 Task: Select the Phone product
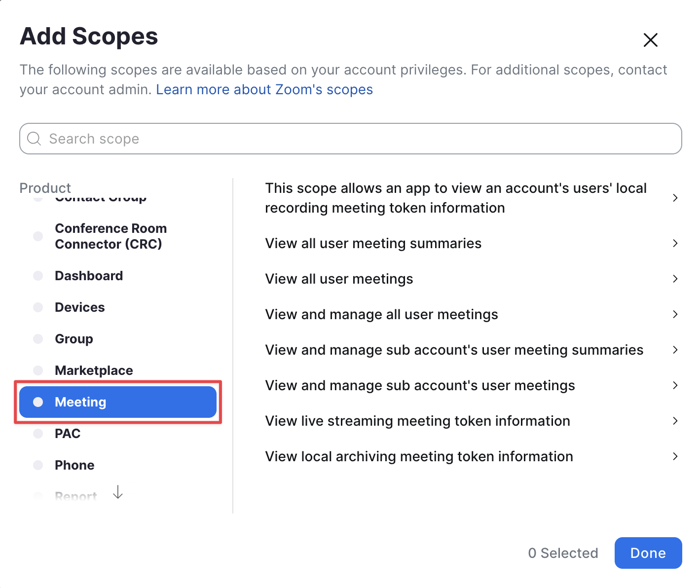(x=74, y=465)
